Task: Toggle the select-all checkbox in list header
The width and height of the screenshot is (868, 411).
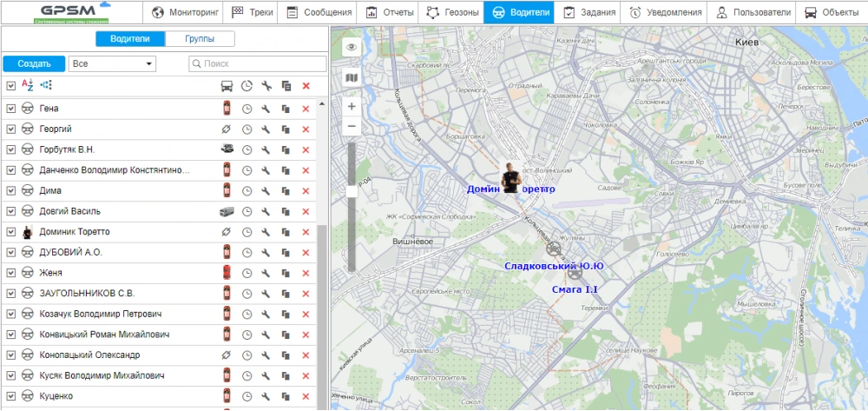Action: (x=11, y=85)
